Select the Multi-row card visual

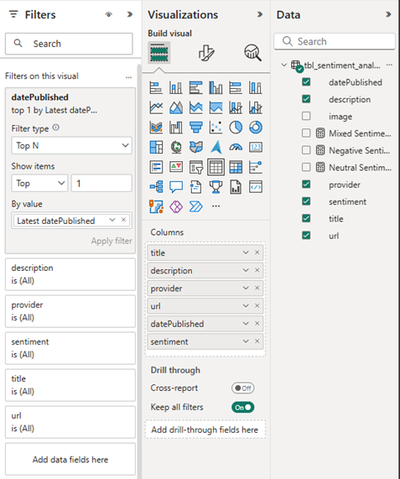156,167
